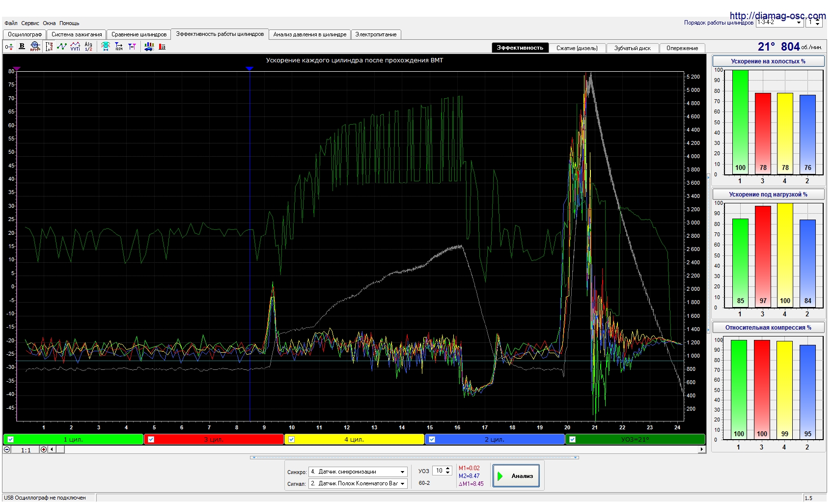
Task: Click the USB Осциллограф не подключен status
Action: pos(45,498)
